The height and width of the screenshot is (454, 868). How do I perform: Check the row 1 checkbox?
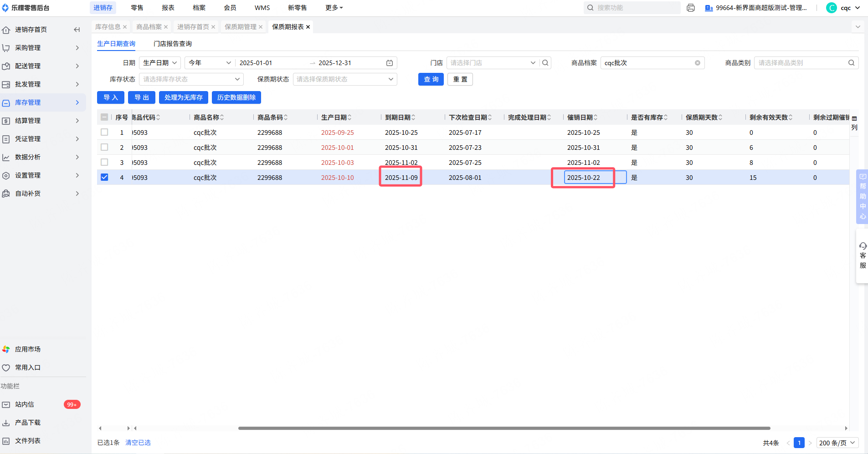(x=104, y=132)
